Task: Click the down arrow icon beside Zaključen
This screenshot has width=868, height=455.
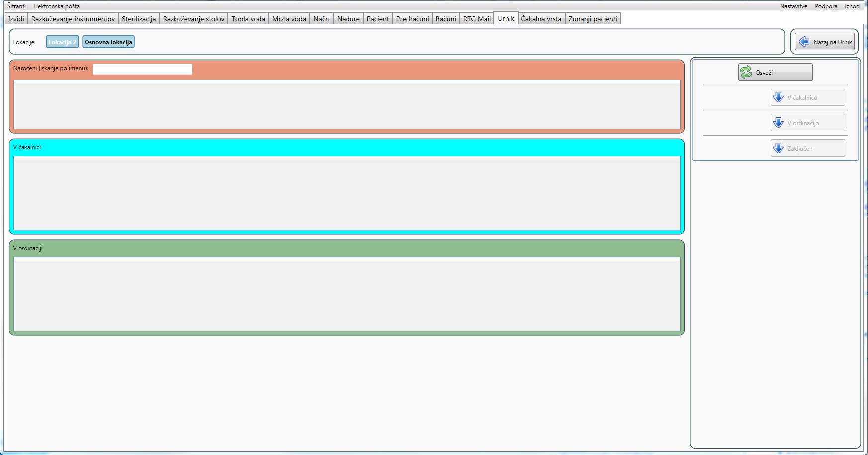Action: click(x=779, y=148)
